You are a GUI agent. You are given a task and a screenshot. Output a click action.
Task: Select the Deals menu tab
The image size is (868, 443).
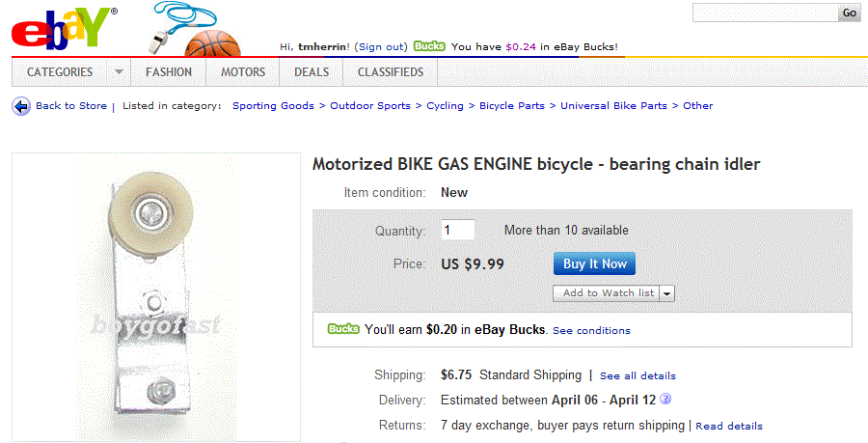point(312,72)
